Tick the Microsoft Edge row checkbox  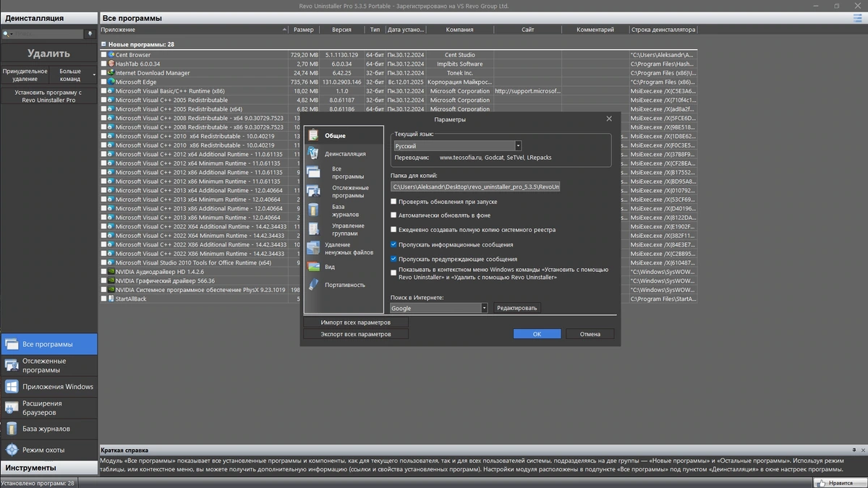(103, 82)
